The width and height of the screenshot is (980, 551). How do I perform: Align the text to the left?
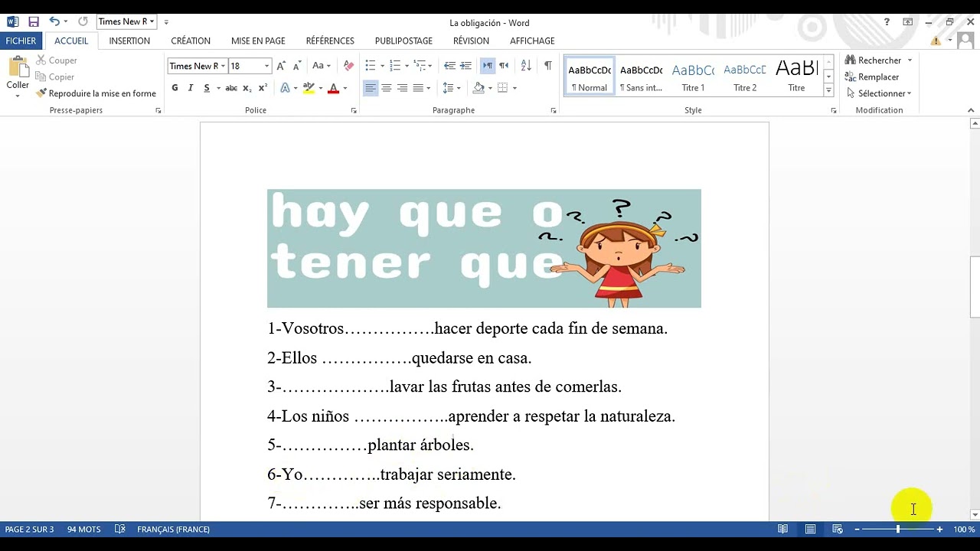[370, 88]
